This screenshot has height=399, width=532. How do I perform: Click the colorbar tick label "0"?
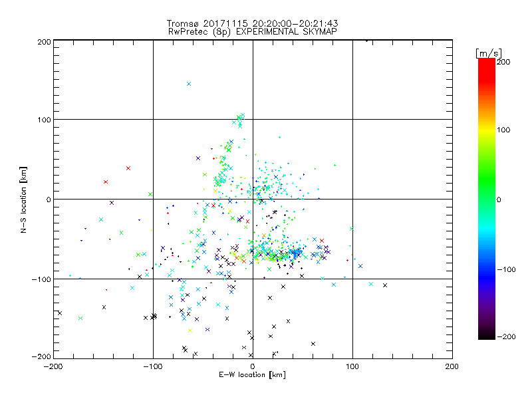coord(499,199)
